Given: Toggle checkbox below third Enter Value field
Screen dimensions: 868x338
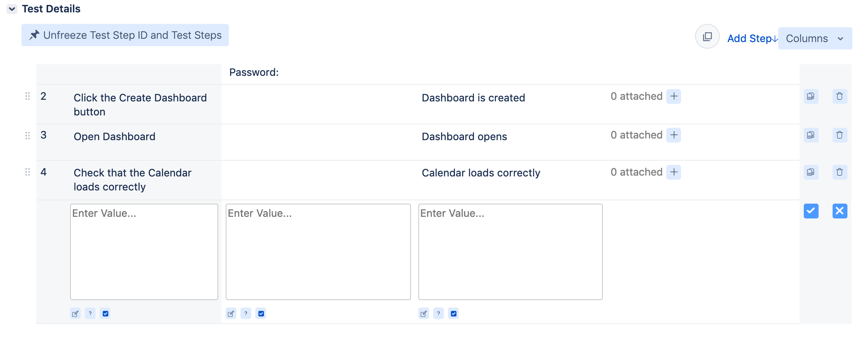Looking at the screenshot, I should (x=453, y=314).
